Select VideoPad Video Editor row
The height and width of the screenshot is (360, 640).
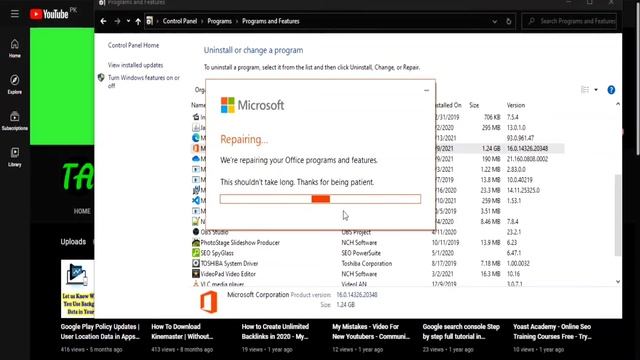(378, 274)
